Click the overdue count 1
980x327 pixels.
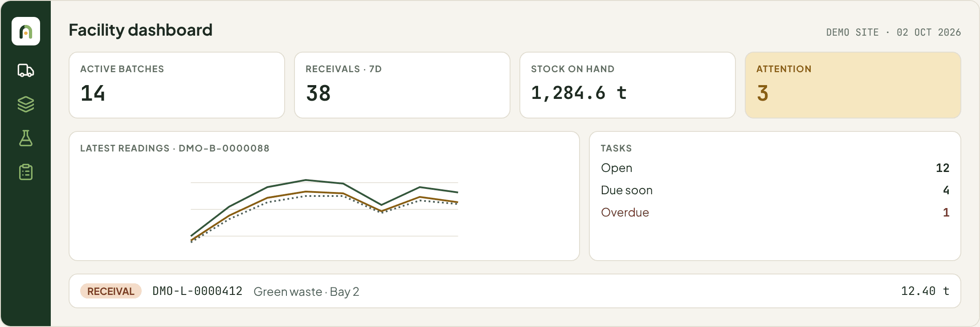[946, 213]
